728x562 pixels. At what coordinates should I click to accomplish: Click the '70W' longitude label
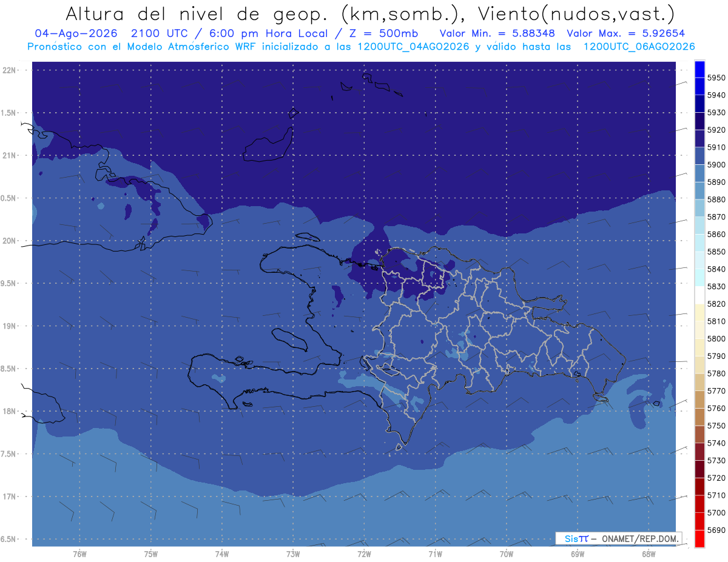pos(507,554)
